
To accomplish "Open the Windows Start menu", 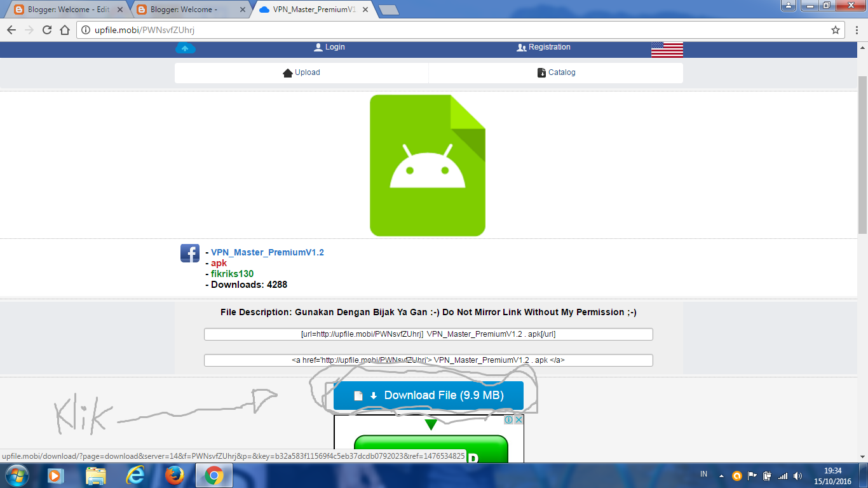I will (x=16, y=475).
